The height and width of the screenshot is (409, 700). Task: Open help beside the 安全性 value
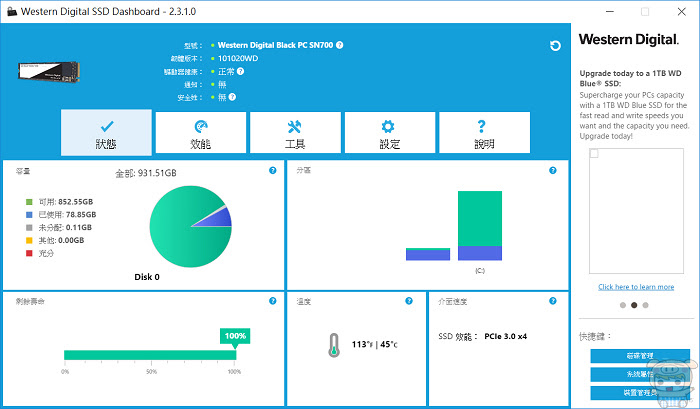tap(232, 97)
